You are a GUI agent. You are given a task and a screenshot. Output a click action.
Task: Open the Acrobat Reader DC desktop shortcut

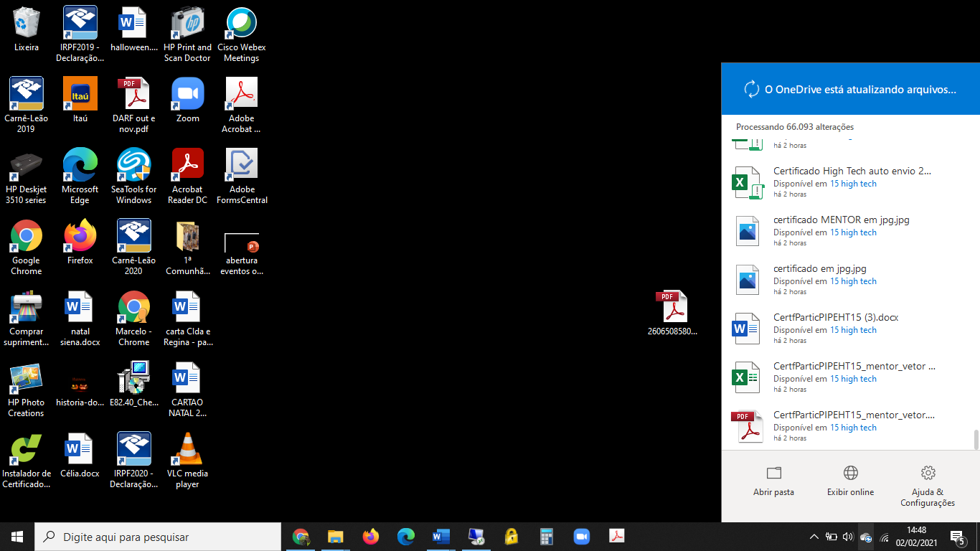(x=188, y=176)
